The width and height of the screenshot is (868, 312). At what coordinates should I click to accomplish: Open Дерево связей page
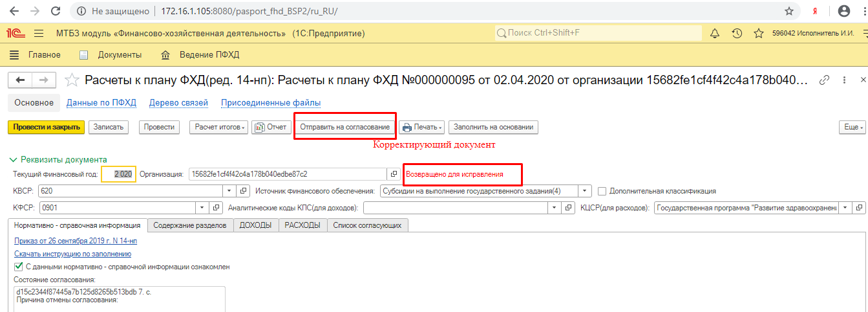pos(178,102)
